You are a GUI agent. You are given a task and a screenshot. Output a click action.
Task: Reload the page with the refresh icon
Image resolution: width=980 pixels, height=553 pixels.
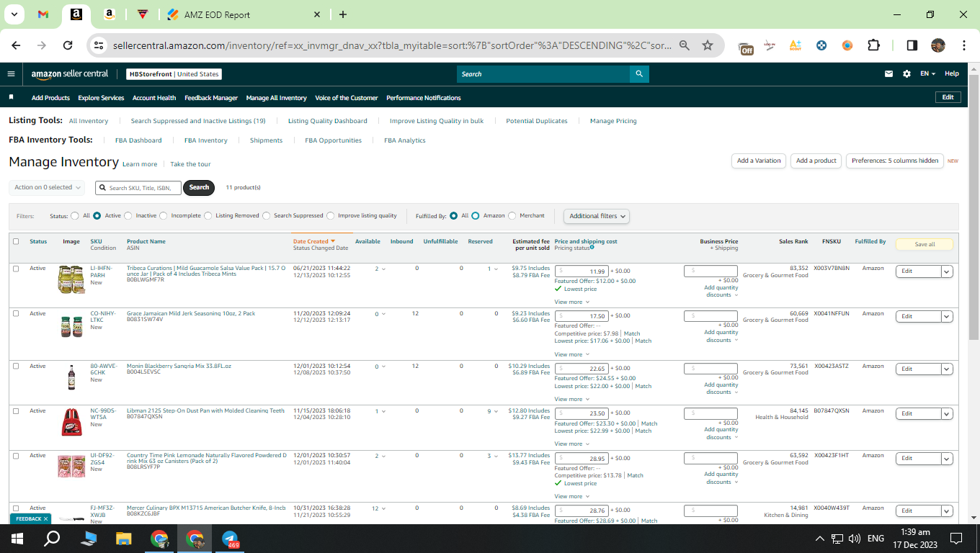click(68, 45)
